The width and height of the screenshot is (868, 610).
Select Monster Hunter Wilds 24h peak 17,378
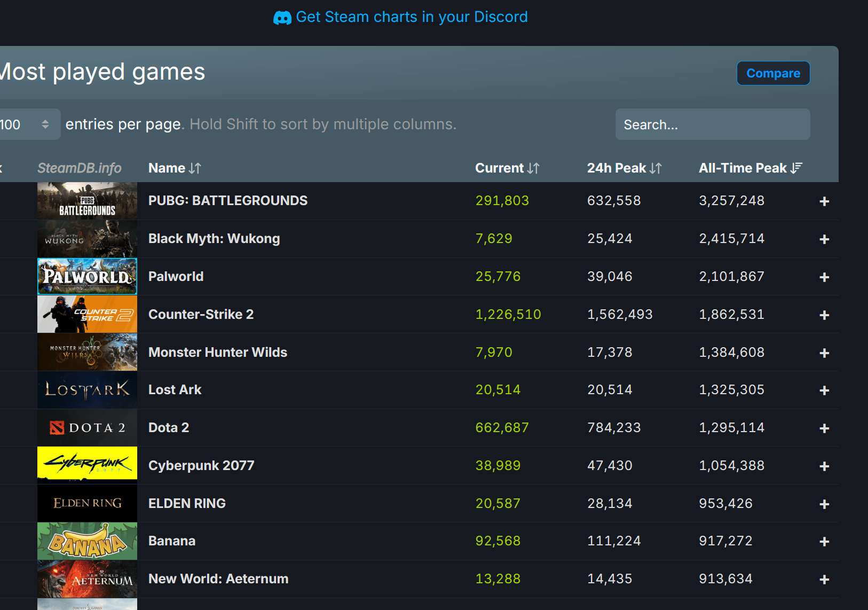[610, 353]
